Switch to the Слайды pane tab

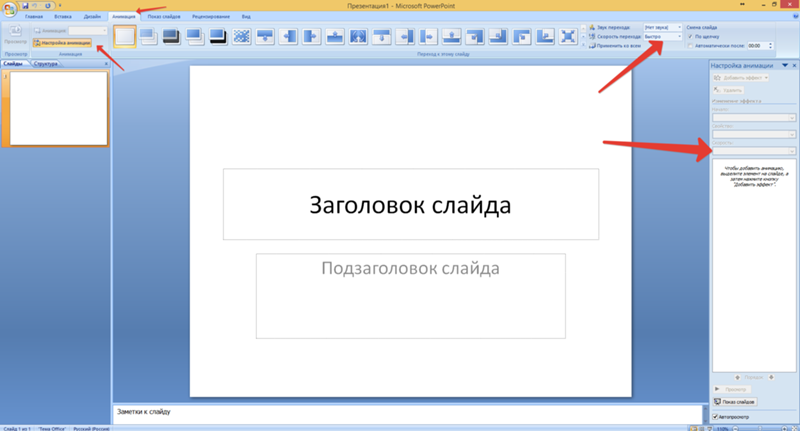tap(13, 64)
